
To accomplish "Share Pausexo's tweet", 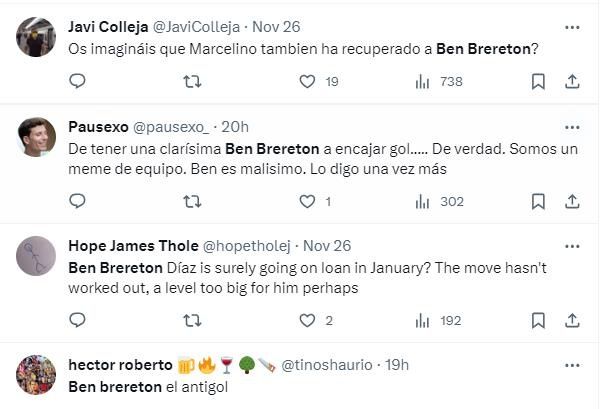I will [572, 202].
